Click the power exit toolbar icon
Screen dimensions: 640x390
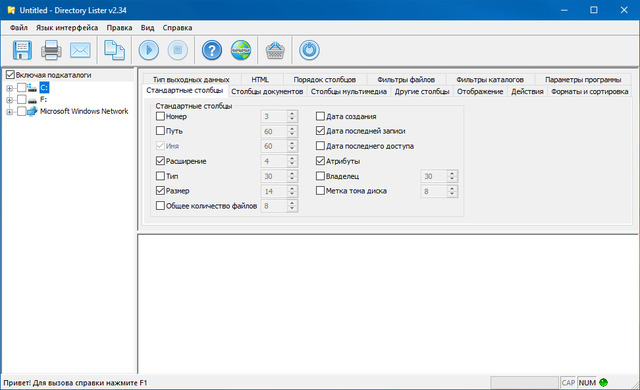click(309, 50)
